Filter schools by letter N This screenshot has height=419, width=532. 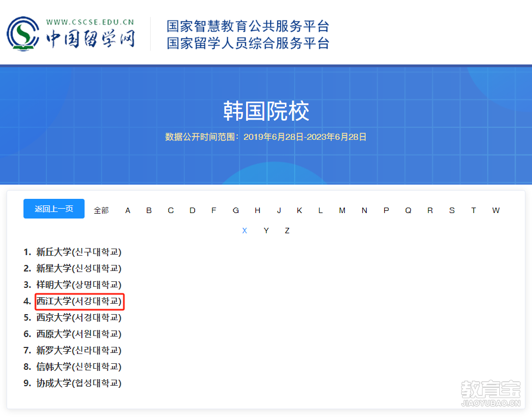click(364, 210)
